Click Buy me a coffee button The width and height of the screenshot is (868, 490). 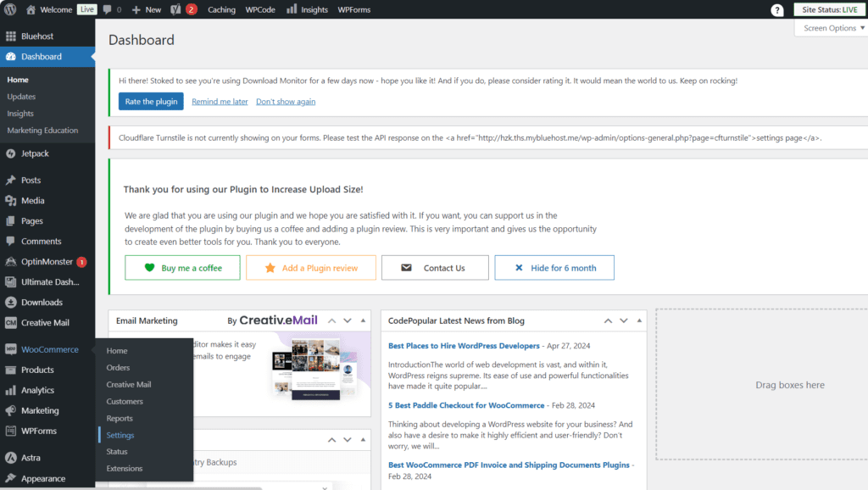coord(183,268)
